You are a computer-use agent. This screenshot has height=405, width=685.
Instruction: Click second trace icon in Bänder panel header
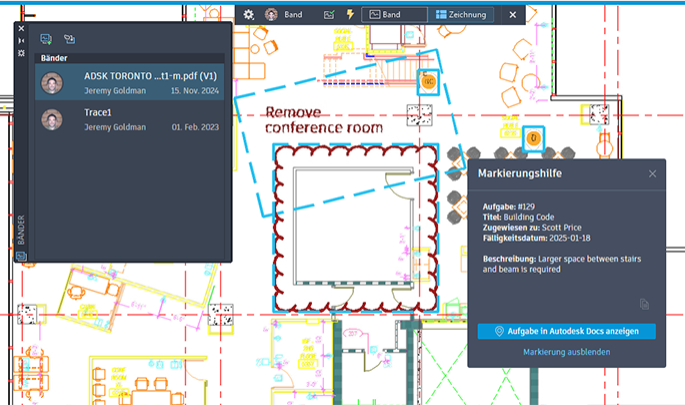click(69, 39)
